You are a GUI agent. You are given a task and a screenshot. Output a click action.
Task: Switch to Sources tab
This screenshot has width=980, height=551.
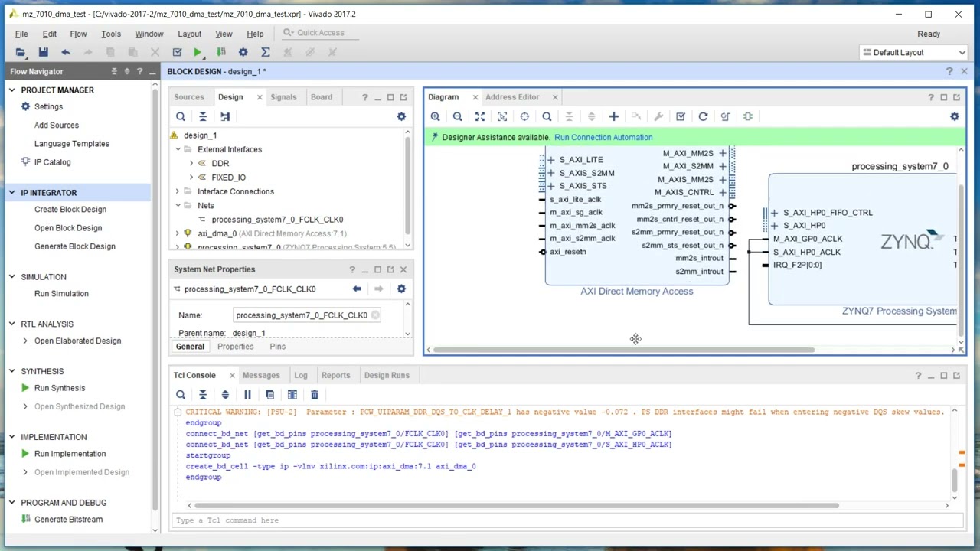[x=189, y=97]
